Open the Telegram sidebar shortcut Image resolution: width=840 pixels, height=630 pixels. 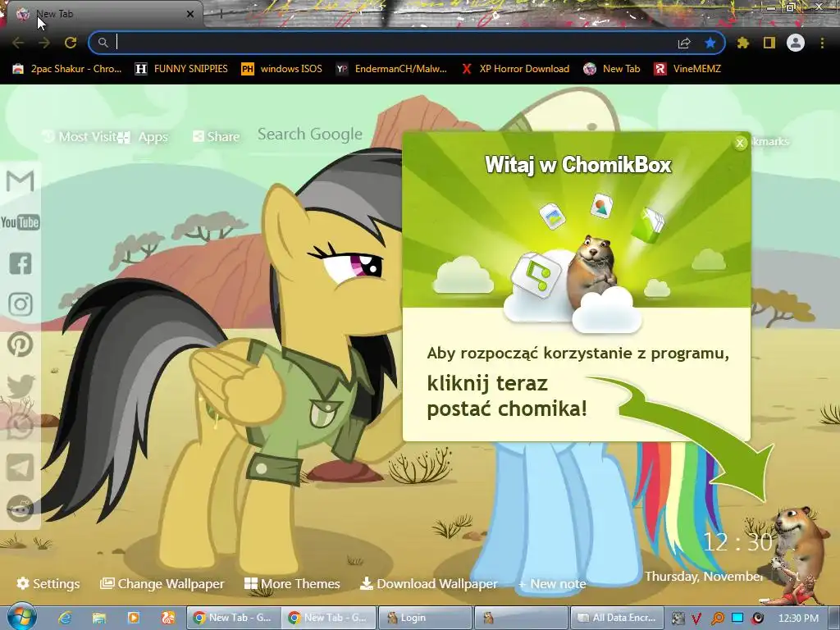[x=21, y=468]
